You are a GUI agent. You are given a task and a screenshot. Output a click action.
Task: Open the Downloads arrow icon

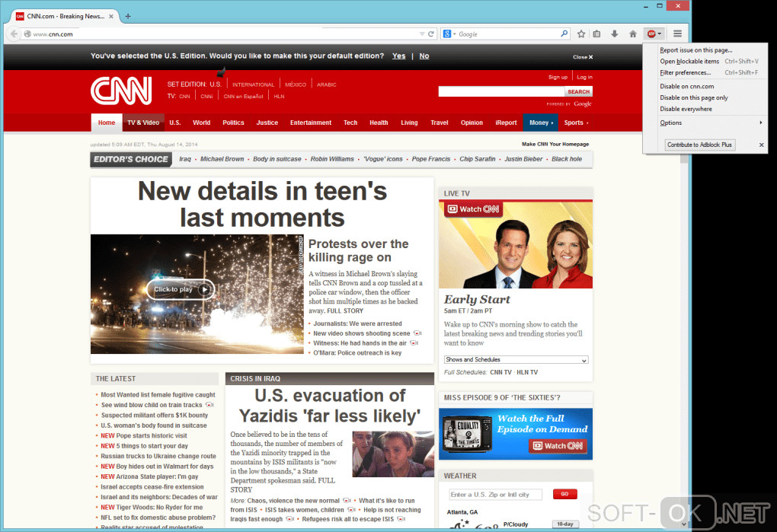(615, 34)
